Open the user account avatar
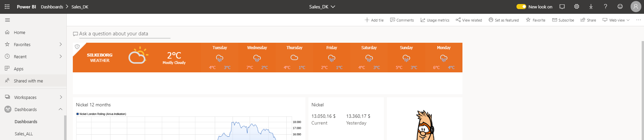Image resolution: width=644 pixels, height=140 pixels. (636, 7)
